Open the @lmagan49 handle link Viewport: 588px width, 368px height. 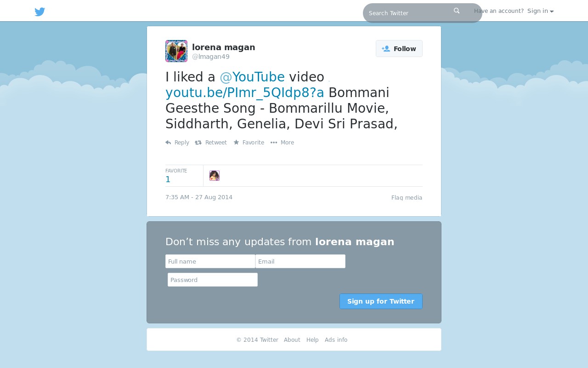[211, 57]
